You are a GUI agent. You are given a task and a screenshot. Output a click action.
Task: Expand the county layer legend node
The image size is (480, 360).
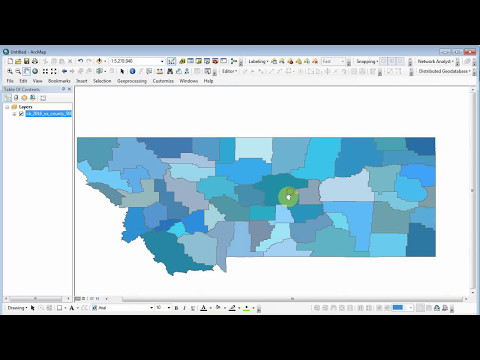[x=14, y=114]
